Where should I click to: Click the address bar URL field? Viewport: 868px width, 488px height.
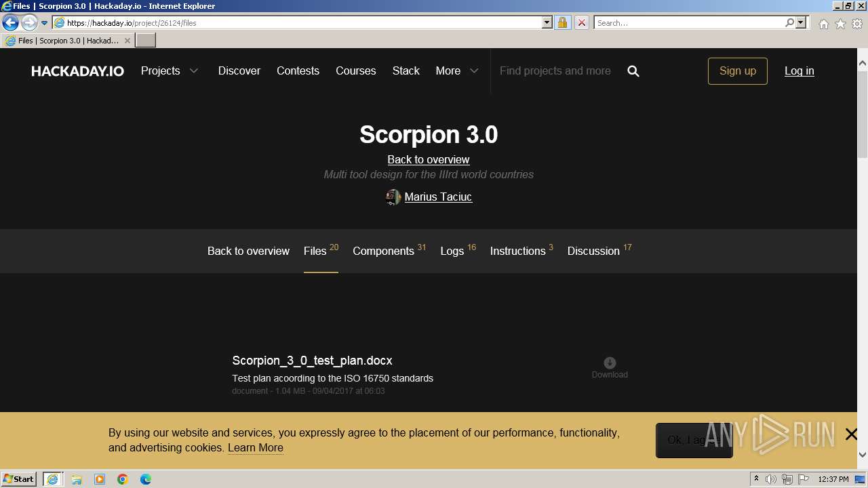tap(297, 22)
